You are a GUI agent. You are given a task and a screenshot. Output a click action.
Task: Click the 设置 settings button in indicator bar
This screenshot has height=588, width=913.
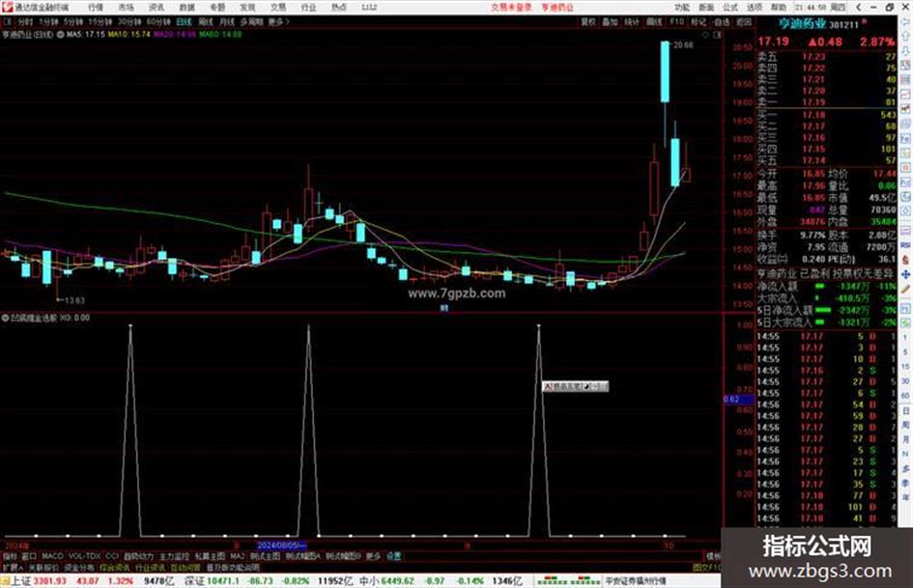[393, 556]
